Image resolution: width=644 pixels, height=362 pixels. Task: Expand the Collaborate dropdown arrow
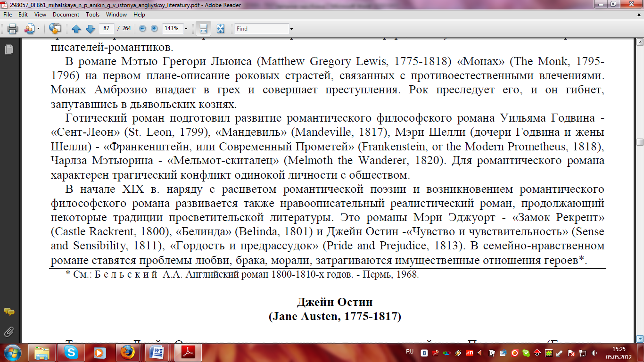coord(38,29)
